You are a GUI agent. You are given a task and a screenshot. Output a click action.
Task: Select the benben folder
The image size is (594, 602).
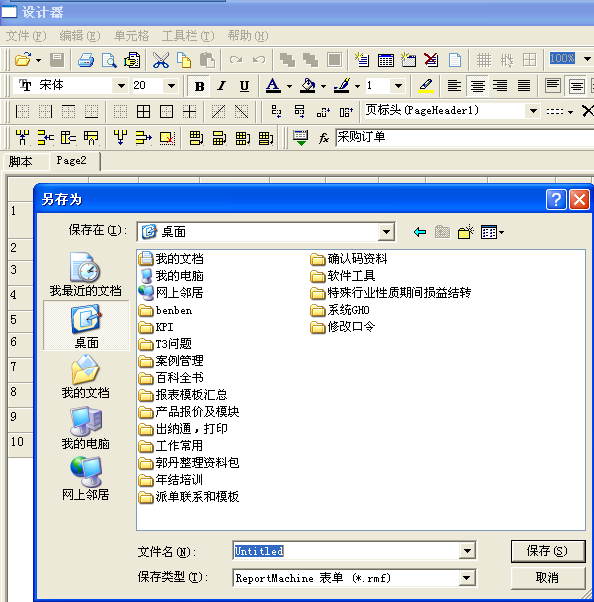click(x=165, y=310)
